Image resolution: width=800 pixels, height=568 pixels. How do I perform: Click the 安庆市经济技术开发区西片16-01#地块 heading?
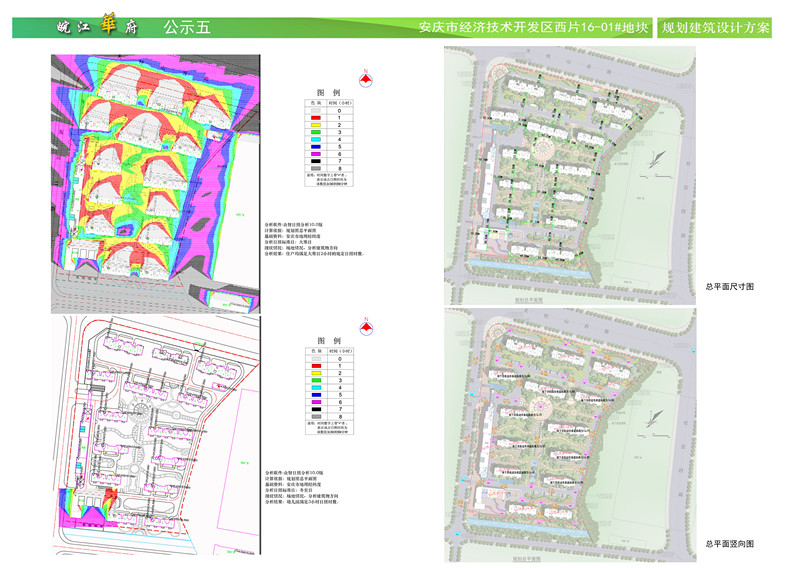click(x=532, y=28)
